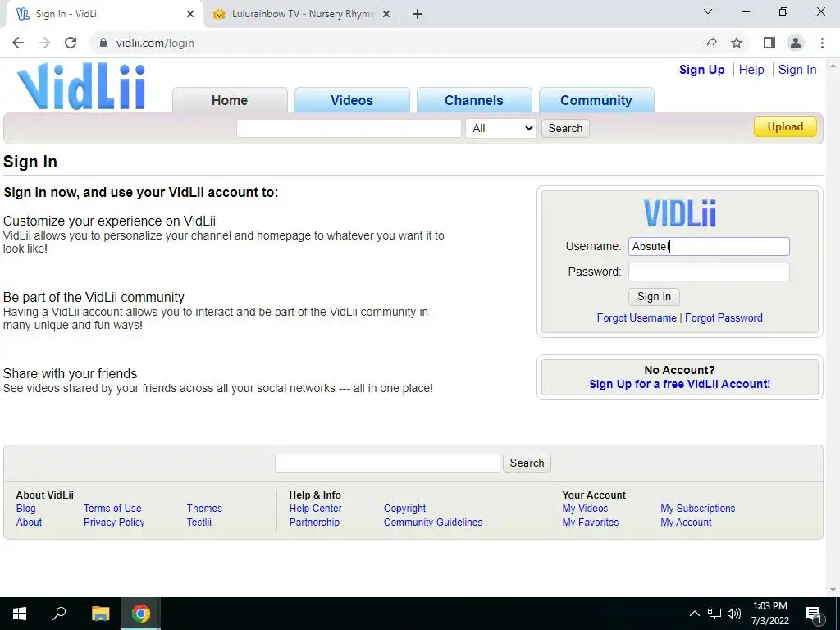
Task: Show hidden system tray icons
Action: pos(694,614)
